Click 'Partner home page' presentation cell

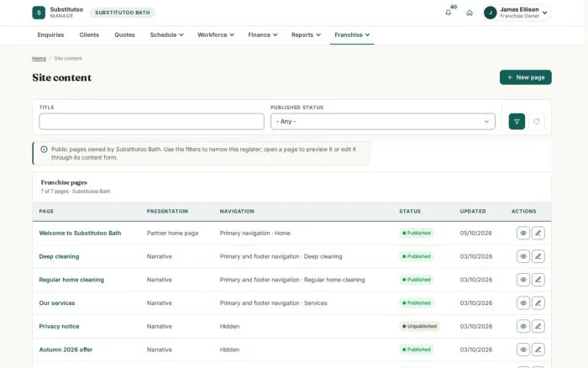(x=172, y=233)
